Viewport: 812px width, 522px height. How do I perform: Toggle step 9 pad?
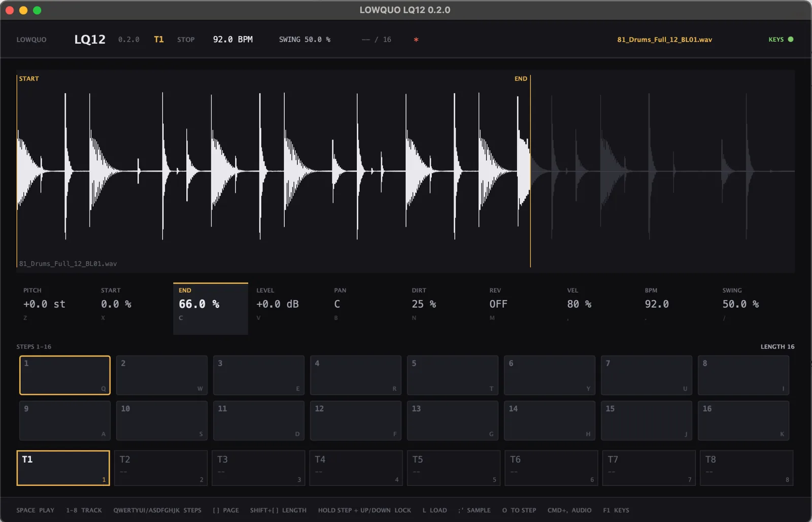pos(64,421)
